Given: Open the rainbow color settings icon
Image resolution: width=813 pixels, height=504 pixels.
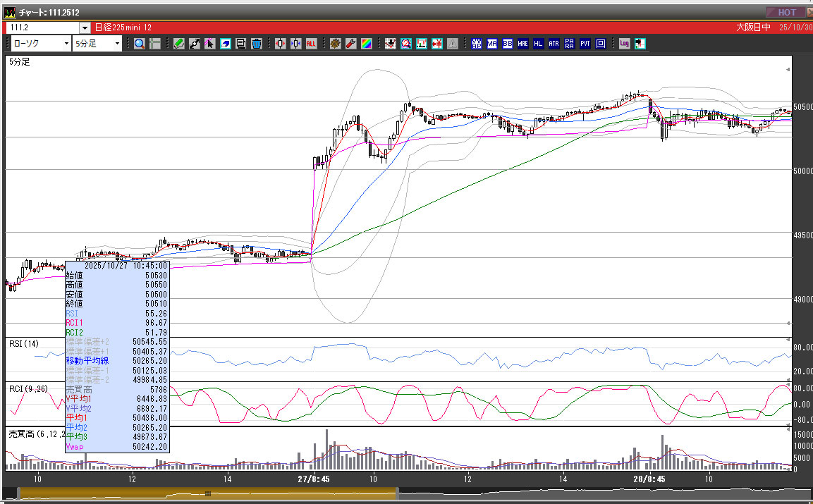Looking at the screenshot, I should click(x=366, y=44).
